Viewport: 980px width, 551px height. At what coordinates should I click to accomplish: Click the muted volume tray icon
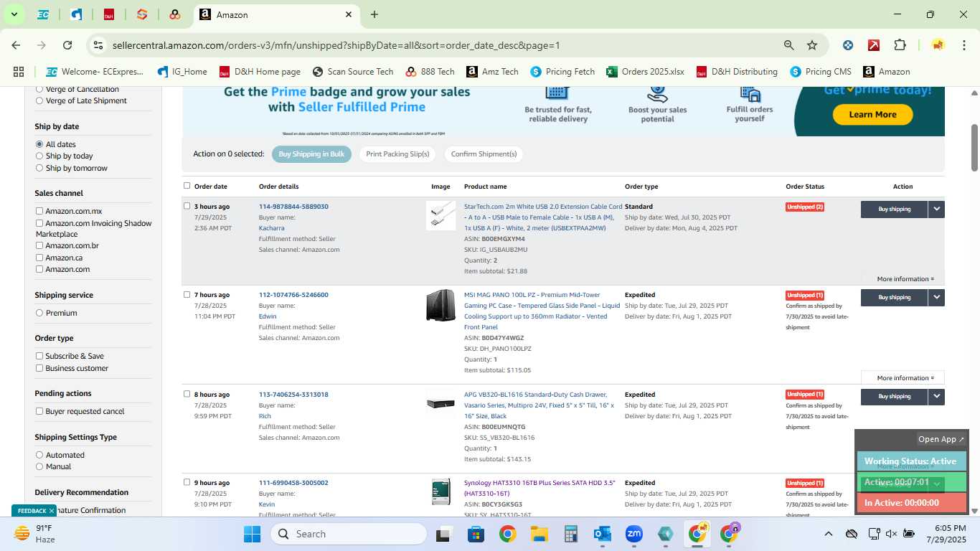point(891,534)
